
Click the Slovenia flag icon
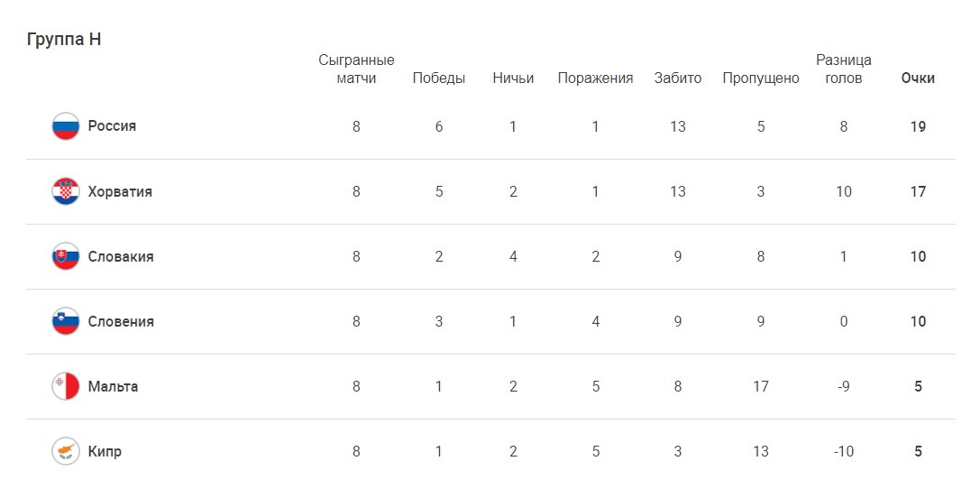[x=66, y=321]
